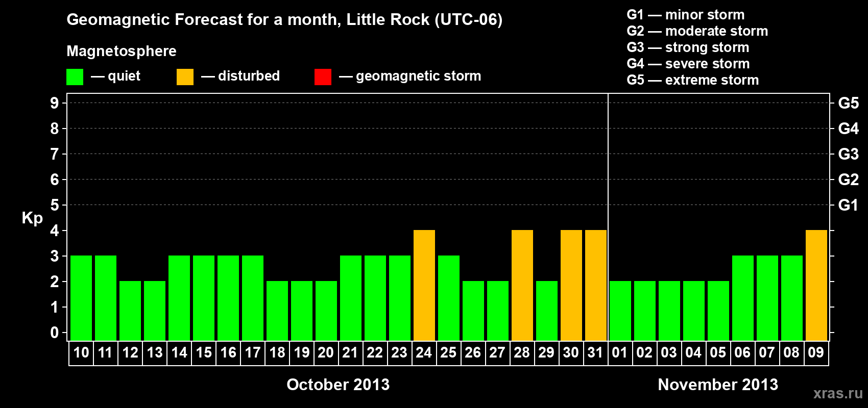The width and height of the screenshot is (868, 408).
Task: Click the G3 right axis label
Action: [849, 154]
